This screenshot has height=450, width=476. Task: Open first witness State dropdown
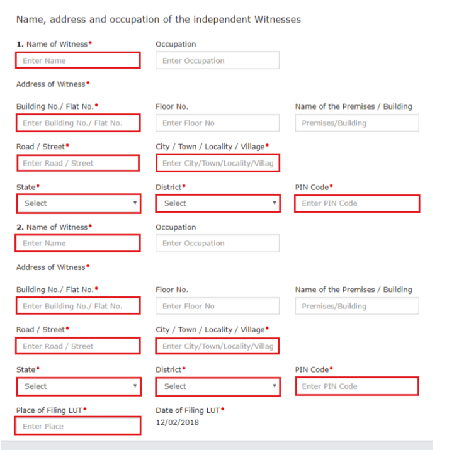coord(78,203)
